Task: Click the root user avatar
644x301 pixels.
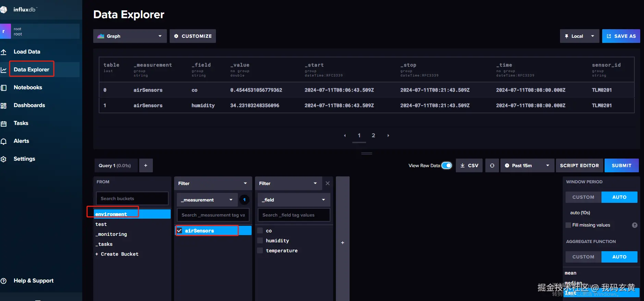Action: [x=5, y=31]
